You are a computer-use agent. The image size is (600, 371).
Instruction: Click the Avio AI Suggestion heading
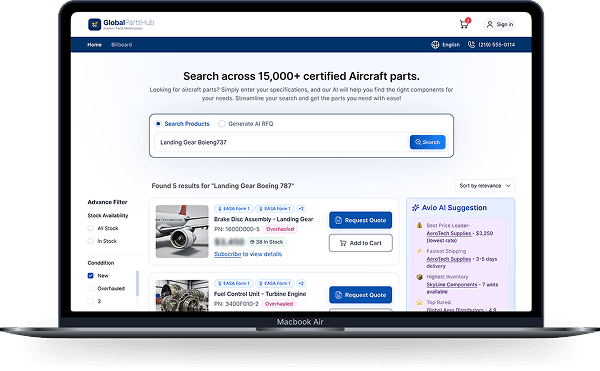coord(454,208)
